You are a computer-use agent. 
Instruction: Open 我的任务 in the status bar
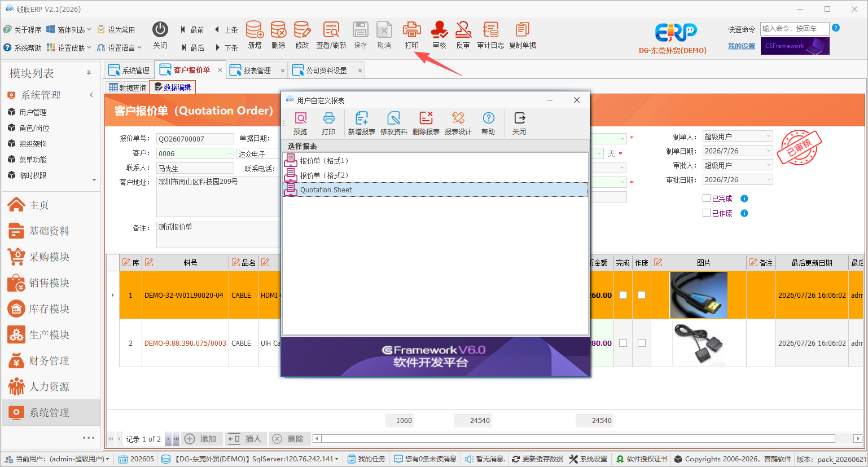(367, 459)
